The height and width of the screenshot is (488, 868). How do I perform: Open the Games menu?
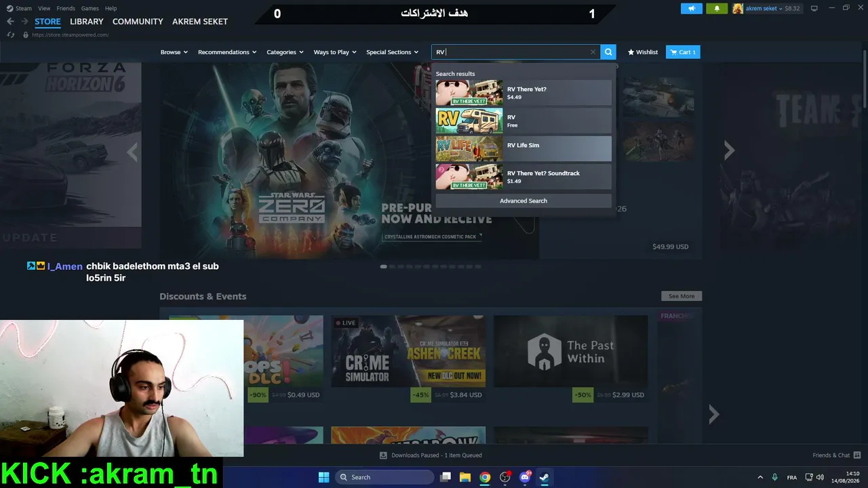coord(90,8)
